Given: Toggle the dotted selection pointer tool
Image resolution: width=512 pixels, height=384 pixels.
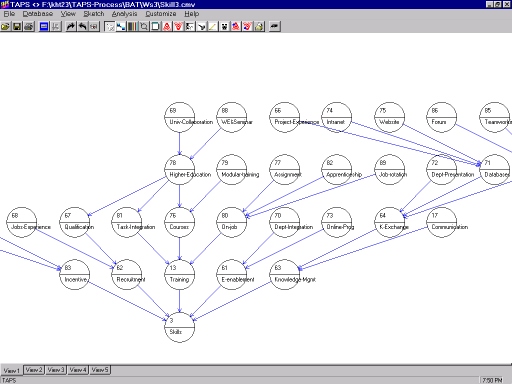Looking at the screenshot, I should [109, 26].
